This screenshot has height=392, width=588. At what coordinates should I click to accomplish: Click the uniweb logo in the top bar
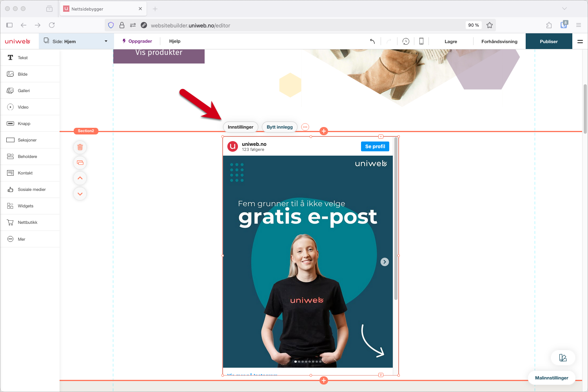pos(18,41)
